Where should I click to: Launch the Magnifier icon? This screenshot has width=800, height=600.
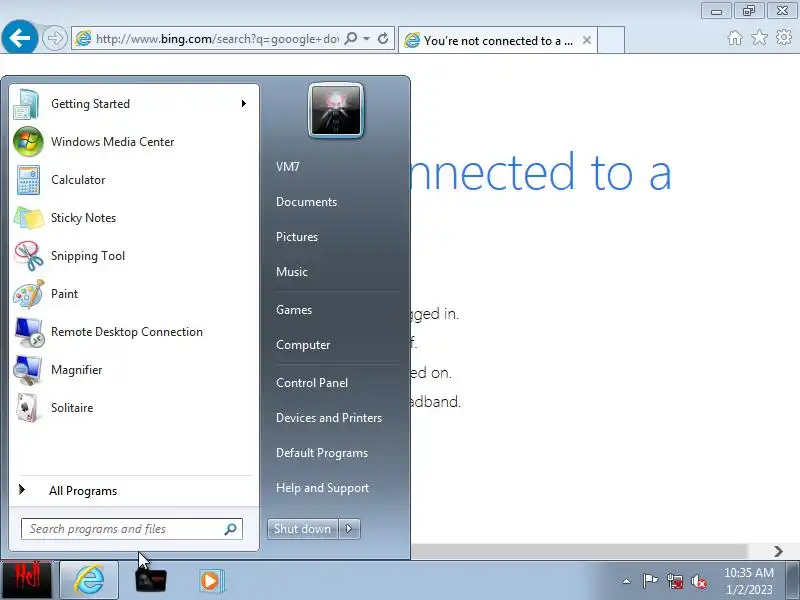(x=27, y=370)
